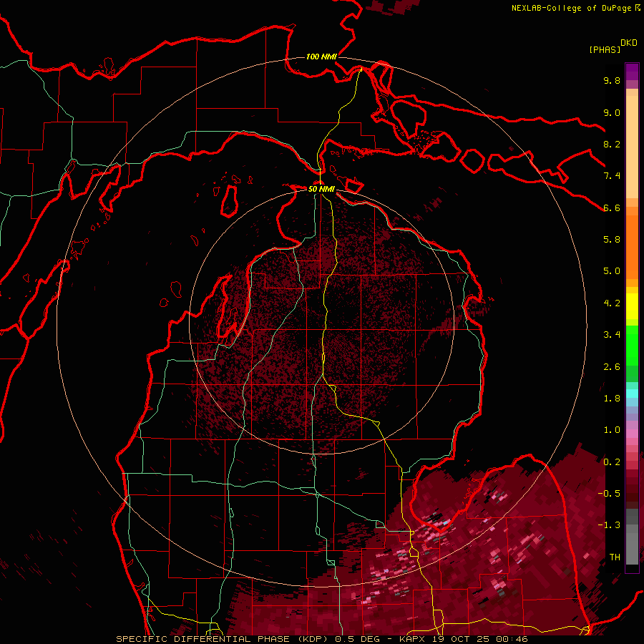Click the bright green segment of the color bar
Viewport: 644px width, 644px height.
[x=632, y=345]
